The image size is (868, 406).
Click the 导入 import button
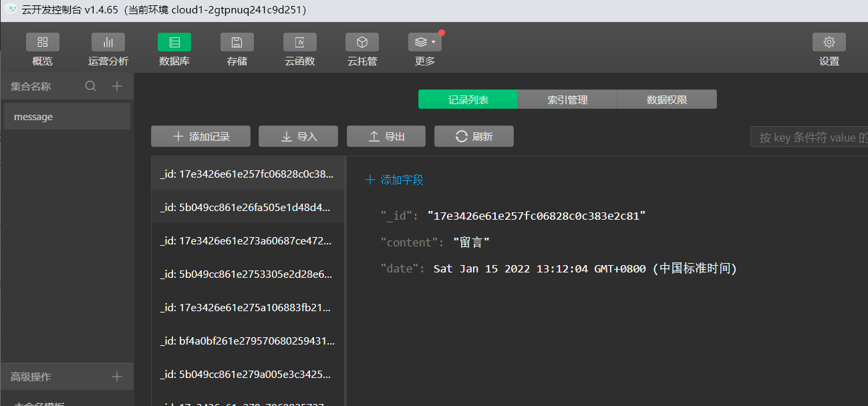tap(298, 136)
